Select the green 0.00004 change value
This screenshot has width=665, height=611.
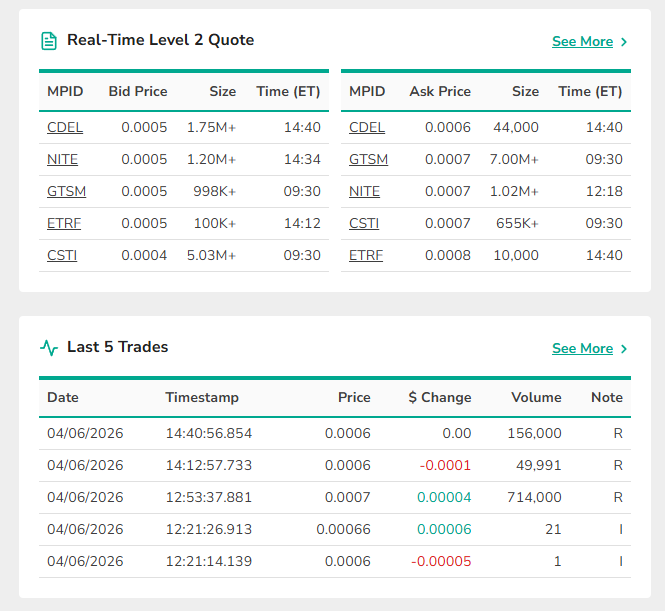pos(444,497)
